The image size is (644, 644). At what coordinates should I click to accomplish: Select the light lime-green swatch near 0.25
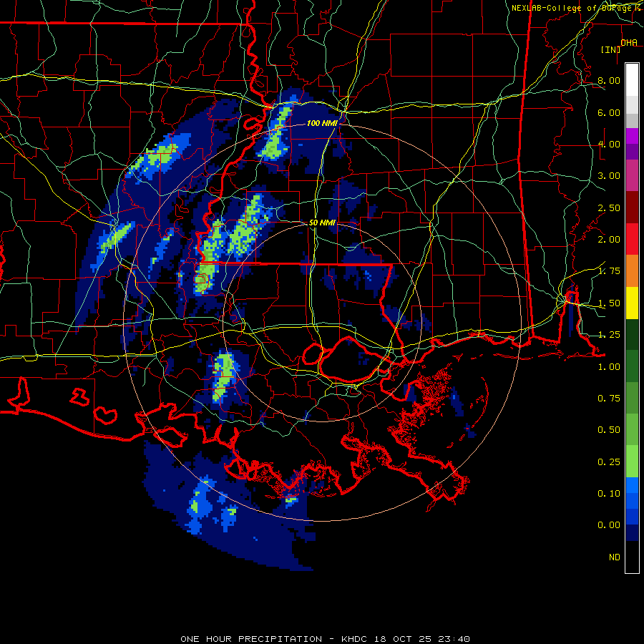[632, 462]
